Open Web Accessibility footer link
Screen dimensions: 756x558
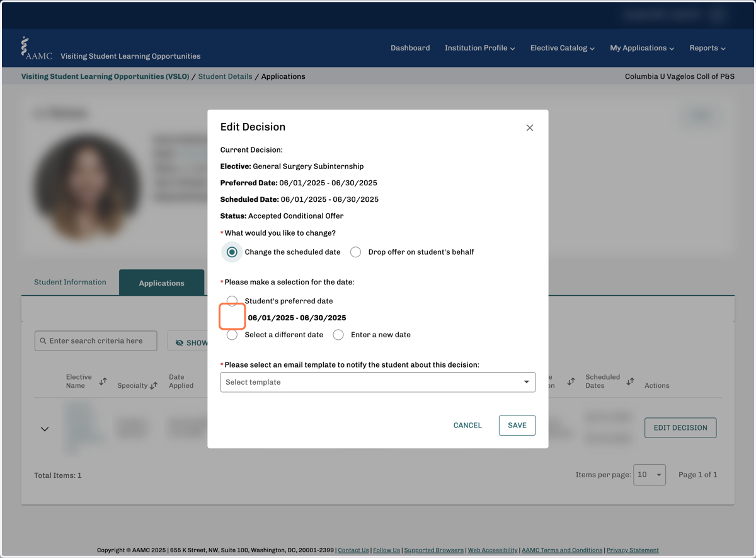pos(493,550)
